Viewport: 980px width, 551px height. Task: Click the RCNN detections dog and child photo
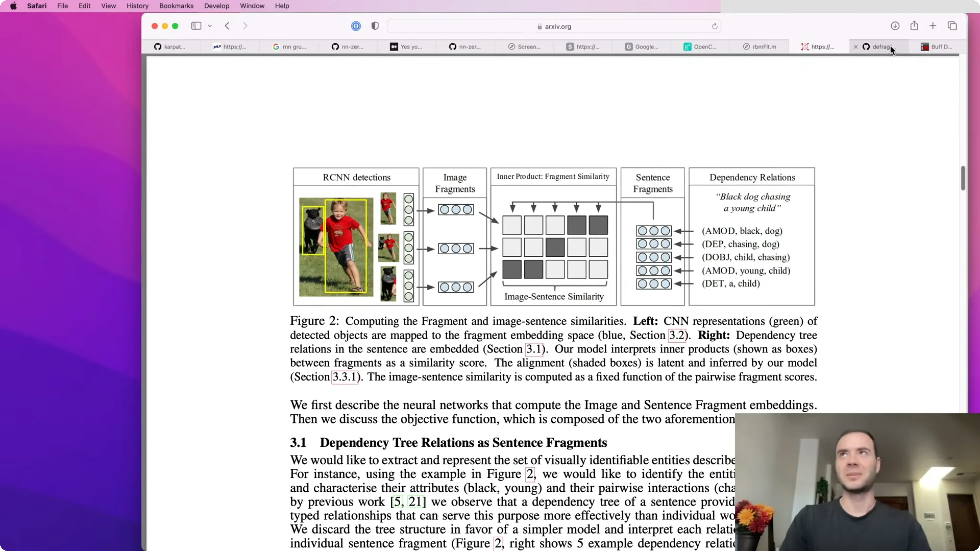pyautogui.click(x=336, y=247)
